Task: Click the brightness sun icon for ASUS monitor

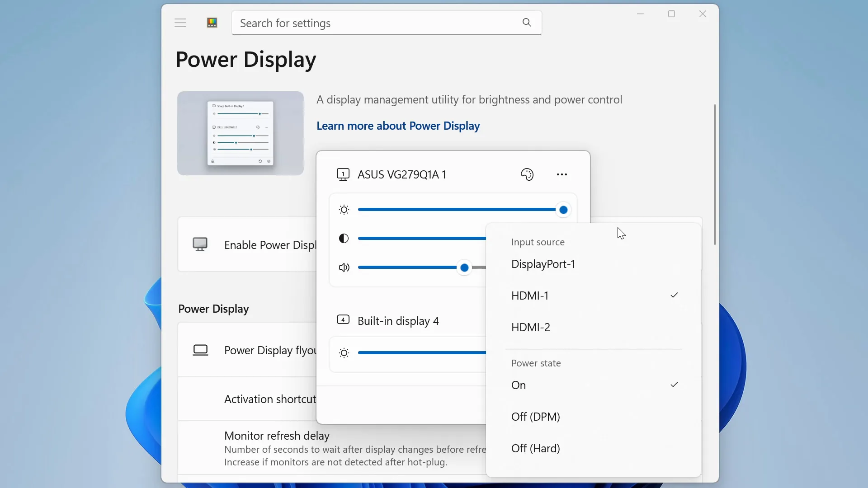Action: click(344, 210)
